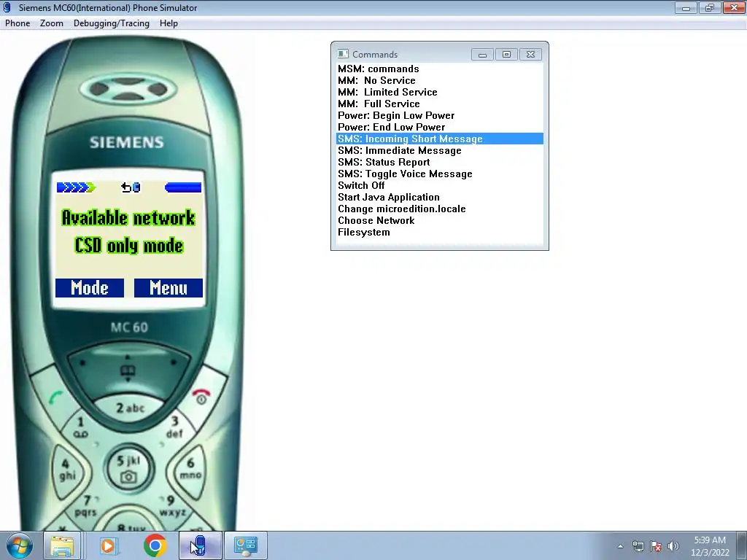The height and width of the screenshot is (560, 747).
Task: Click the red end/power key on phone
Action: (x=201, y=396)
